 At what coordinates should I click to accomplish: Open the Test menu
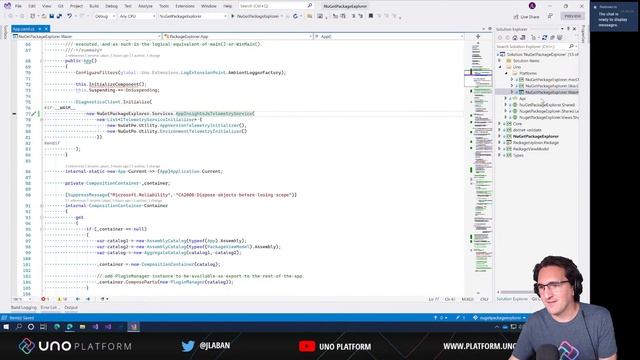(x=128, y=6)
